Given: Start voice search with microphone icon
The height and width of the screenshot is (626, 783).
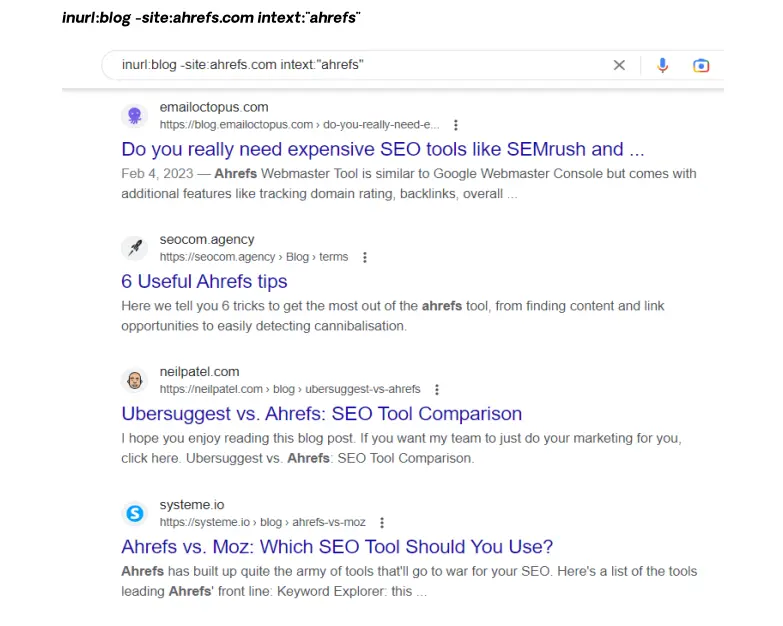Looking at the screenshot, I should pyautogui.click(x=662, y=65).
